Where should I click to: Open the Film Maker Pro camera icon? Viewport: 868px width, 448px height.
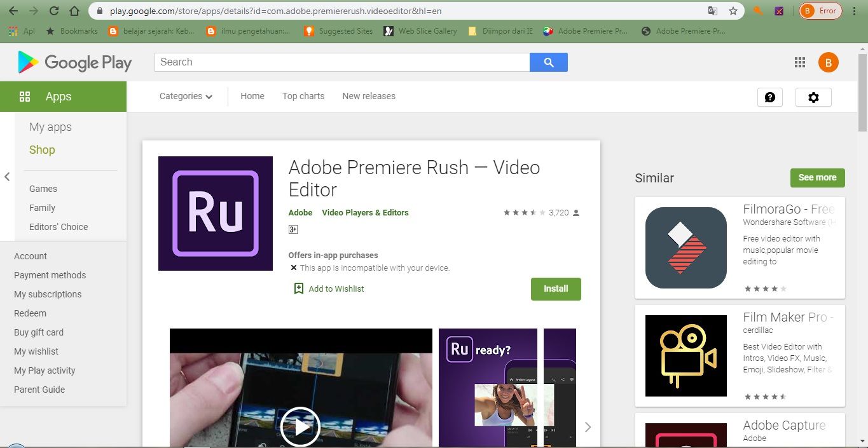686,356
